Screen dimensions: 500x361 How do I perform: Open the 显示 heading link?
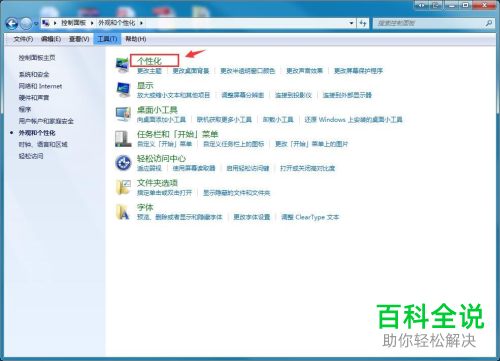[x=145, y=86]
